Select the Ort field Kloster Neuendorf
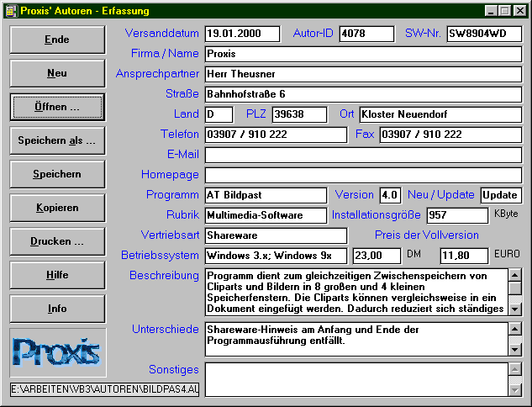Viewport: 532px width, 407px height. 440,114
